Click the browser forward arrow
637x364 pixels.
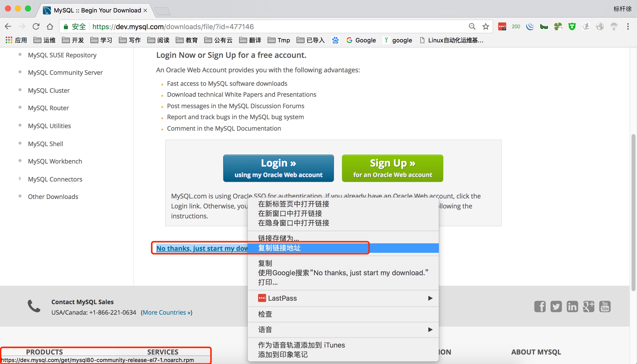22,26
